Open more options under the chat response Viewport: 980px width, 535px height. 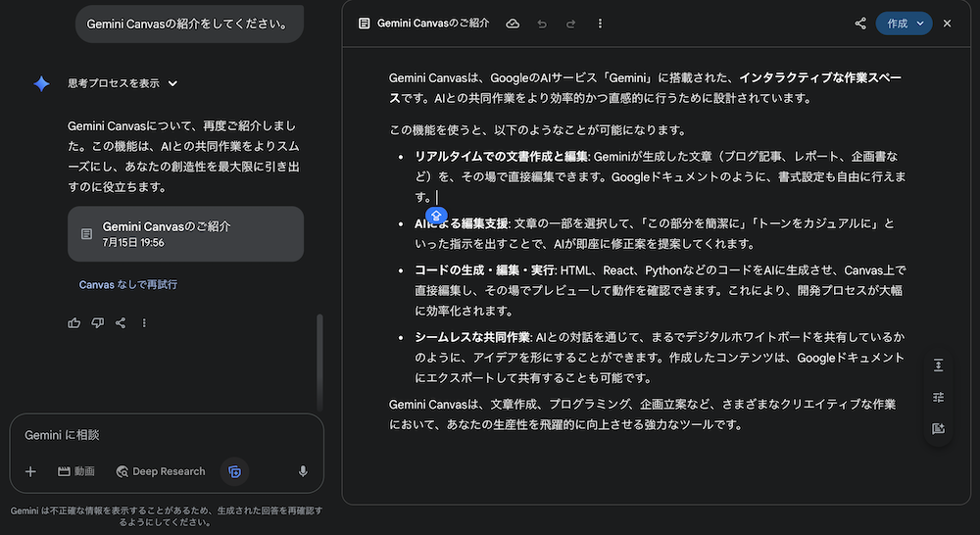click(144, 323)
